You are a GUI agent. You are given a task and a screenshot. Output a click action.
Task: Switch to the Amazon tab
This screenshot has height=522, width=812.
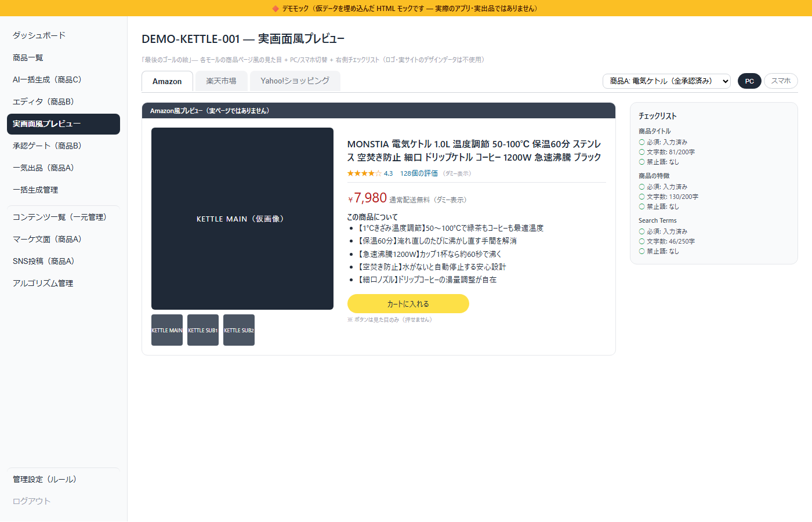[167, 82]
